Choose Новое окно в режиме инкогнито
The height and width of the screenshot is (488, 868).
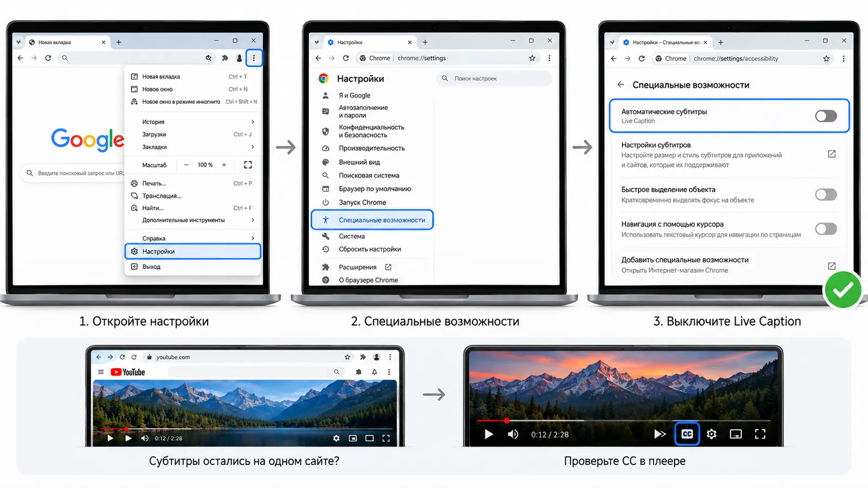pyautogui.click(x=194, y=102)
